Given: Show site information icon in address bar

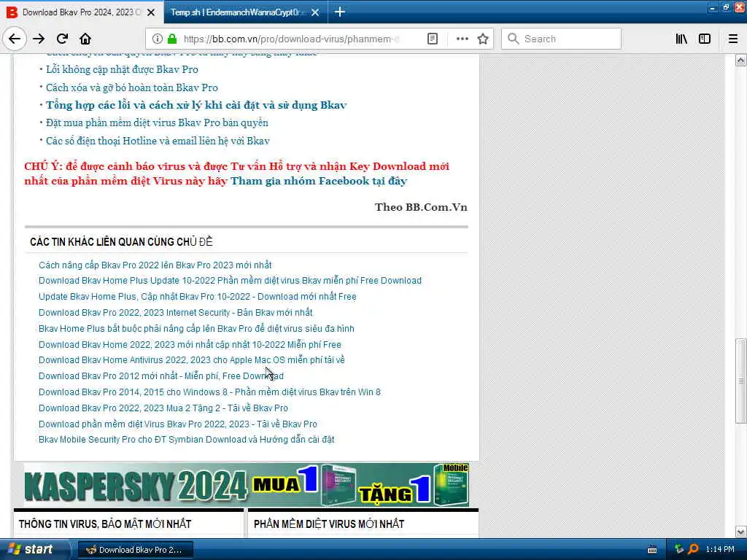Looking at the screenshot, I should click(x=157, y=39).
